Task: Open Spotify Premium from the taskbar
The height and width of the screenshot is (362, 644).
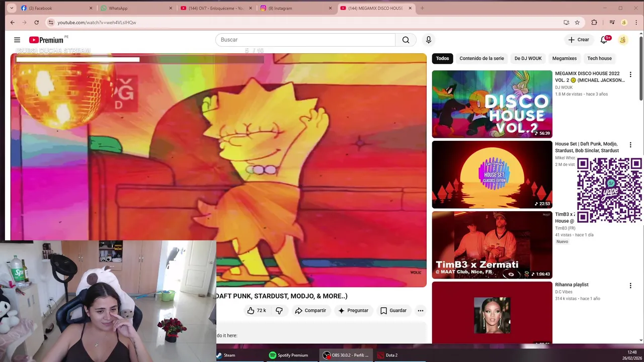Action: [x=289, y=355]
